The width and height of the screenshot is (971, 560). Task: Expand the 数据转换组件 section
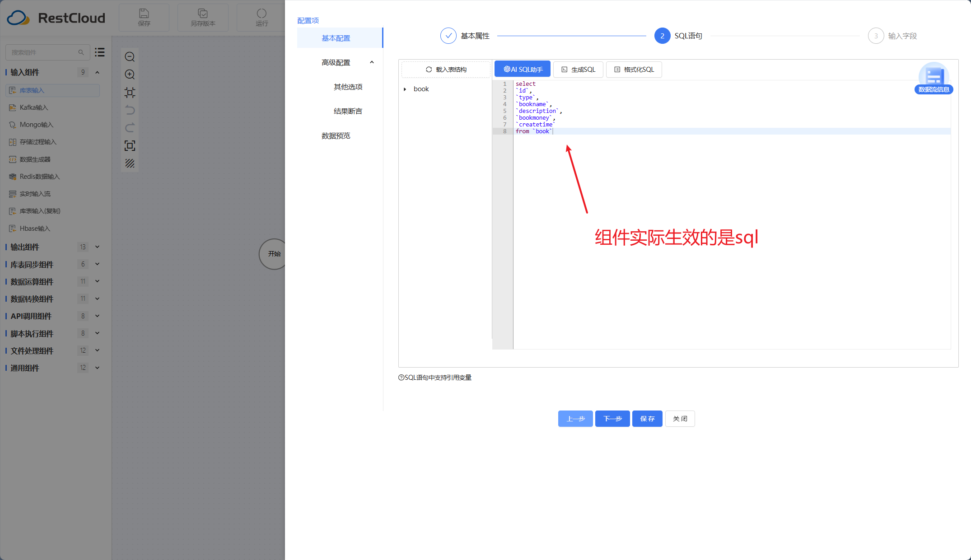(x=97, y=299)
